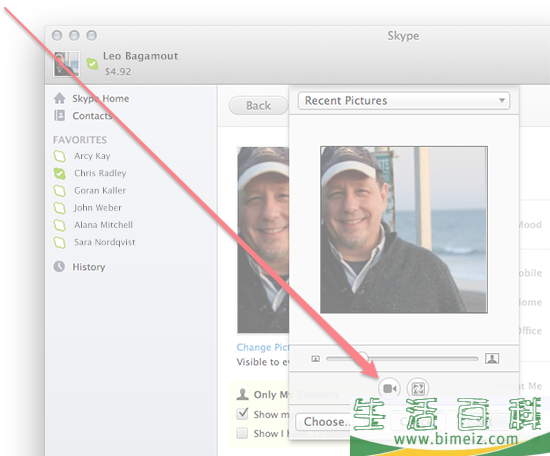Open the History section

pyautogui.click(x=89, y=267)
